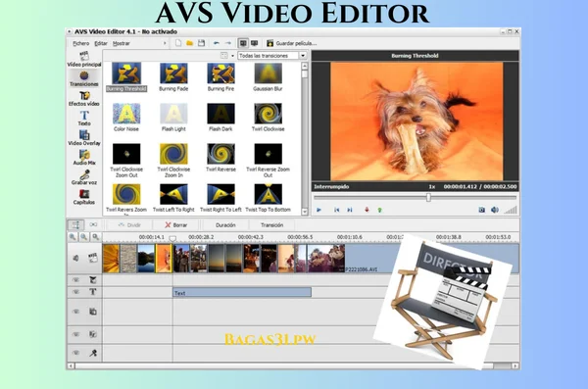Toggle visibility of the text track
This screenshot has width=588, height=389.
pyautogui.click(x=75, y=292)
